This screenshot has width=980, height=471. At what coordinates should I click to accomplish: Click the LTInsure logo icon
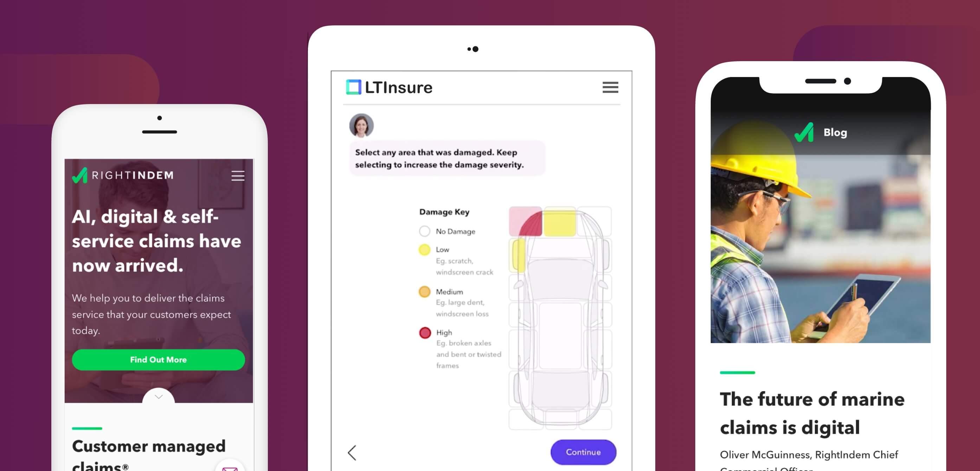(x=351, y=88)
